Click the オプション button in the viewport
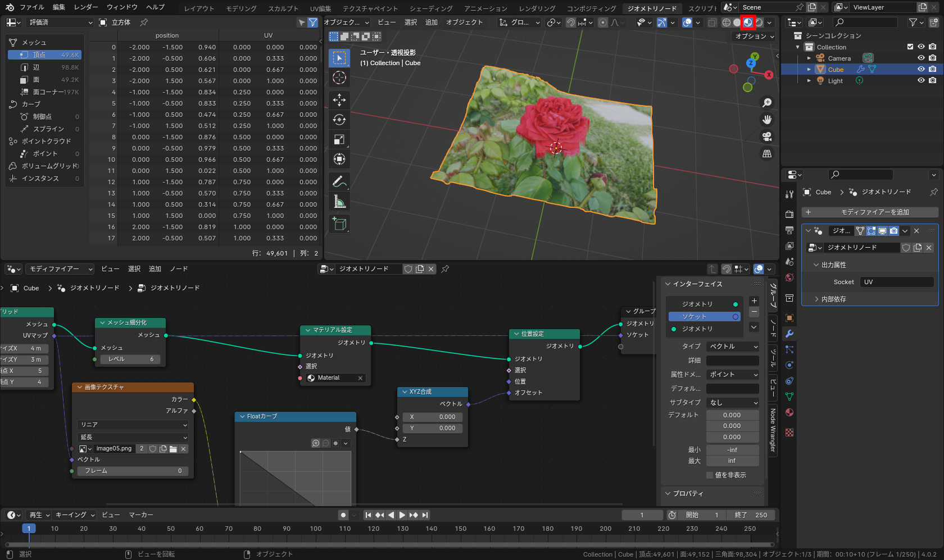Image resolution: width=944 pixels, height=560 pixels. point(753,35)
